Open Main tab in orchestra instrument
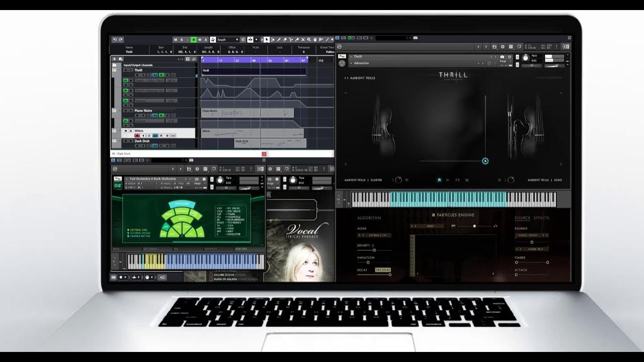Screen dimensions: 644x362 127,249
